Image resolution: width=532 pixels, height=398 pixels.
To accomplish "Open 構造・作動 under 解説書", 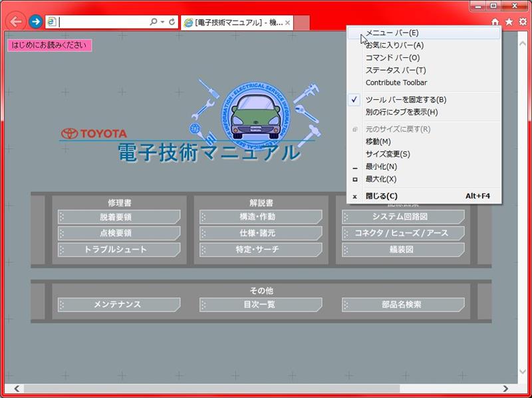I will tap(261, 217).
